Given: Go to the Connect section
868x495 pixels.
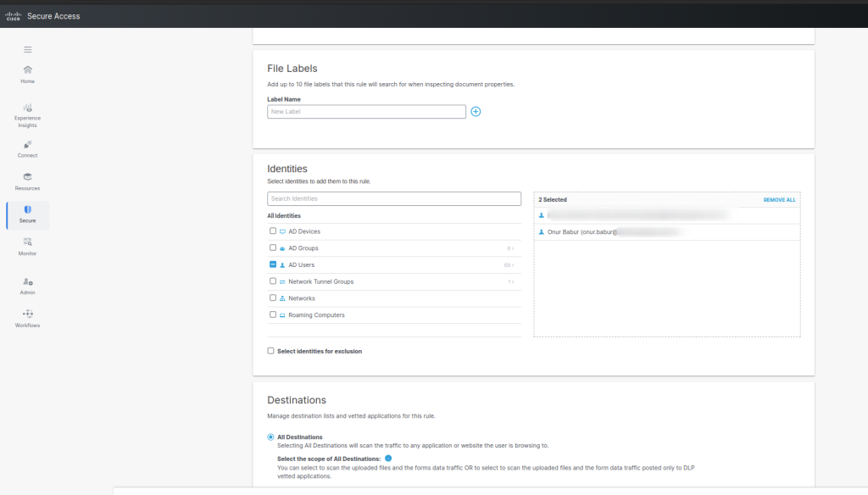Looking at the screenshot, I should [x=27, y=145].
